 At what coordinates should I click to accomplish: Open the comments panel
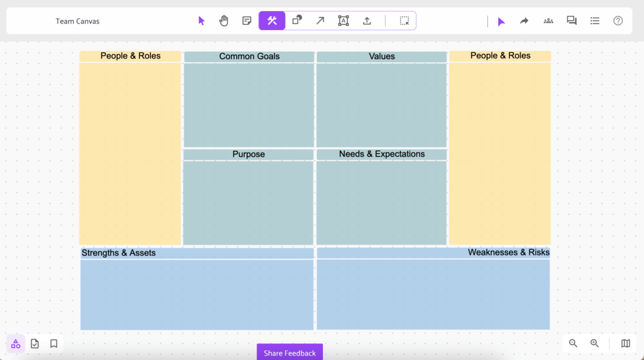point(571,21)
